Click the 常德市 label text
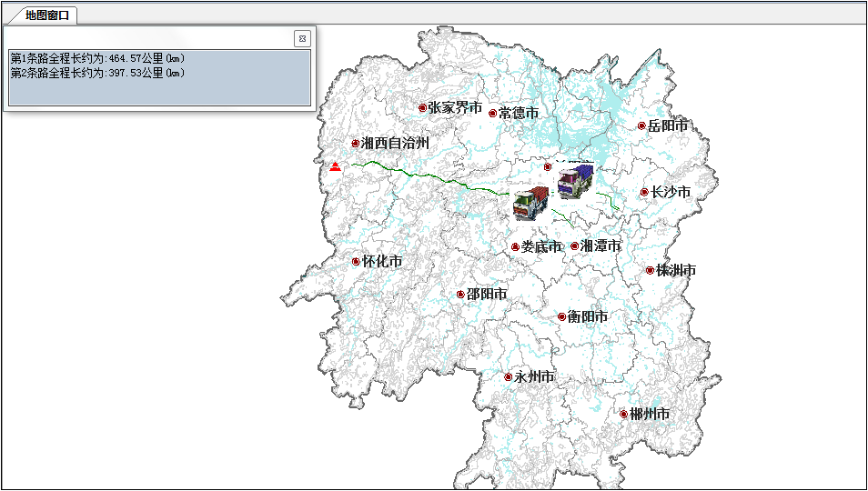The height and width of the screenshot is (491, 868). pyautogui.click(x=519, y=114)
